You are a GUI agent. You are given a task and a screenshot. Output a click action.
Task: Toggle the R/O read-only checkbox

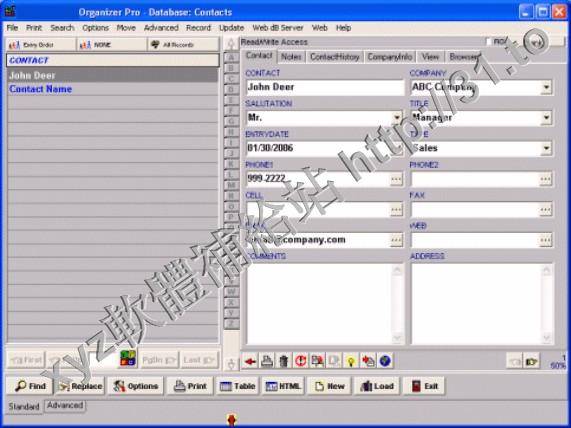pyautogui.click(x=489, y=42)
